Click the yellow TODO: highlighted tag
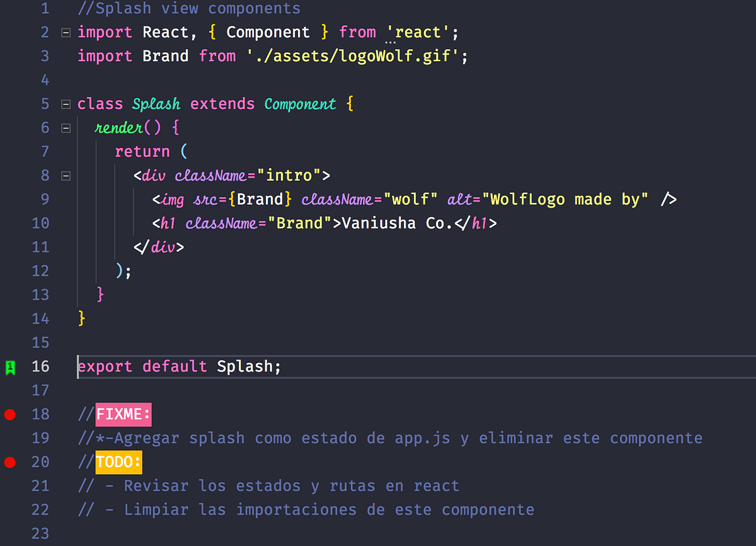 pos(118,462)
